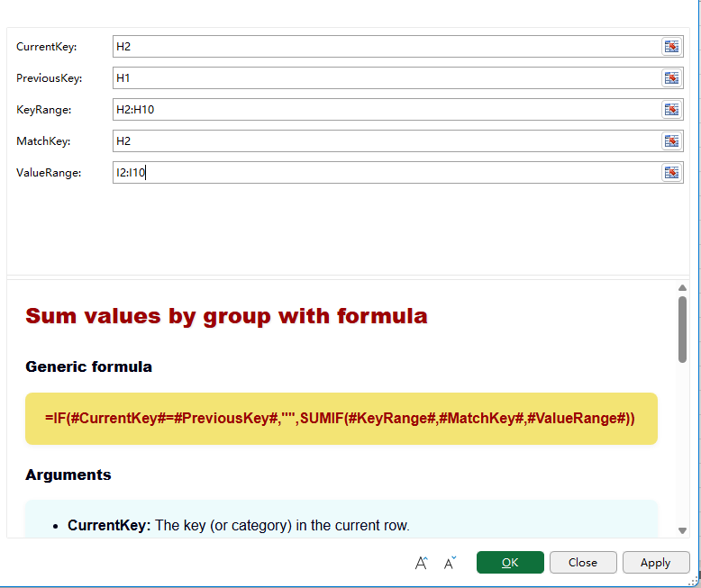Viewport: 701px width, 588px height.
Task: Click the help pane scrollbar thumb
Action: [682, 330]
